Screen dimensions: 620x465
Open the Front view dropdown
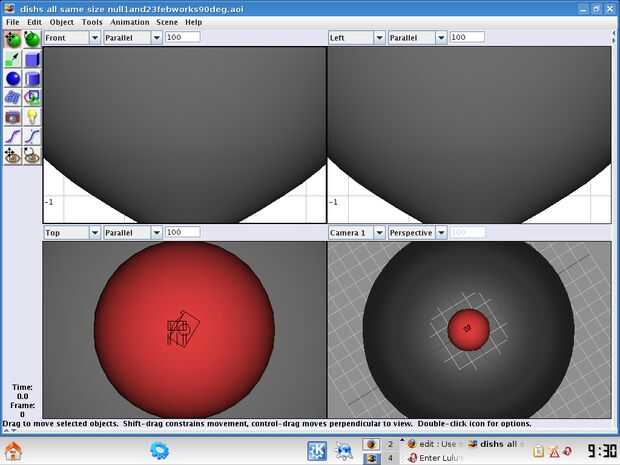[72, 38]
